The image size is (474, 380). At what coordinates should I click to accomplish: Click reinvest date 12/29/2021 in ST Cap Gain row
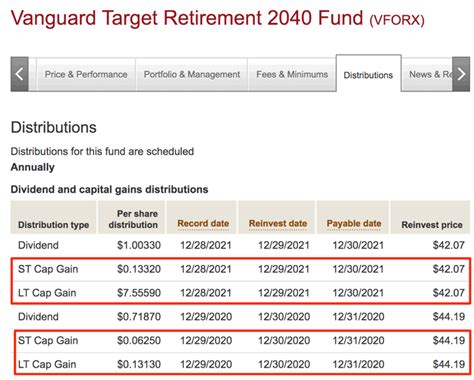[x=284, y=269]
